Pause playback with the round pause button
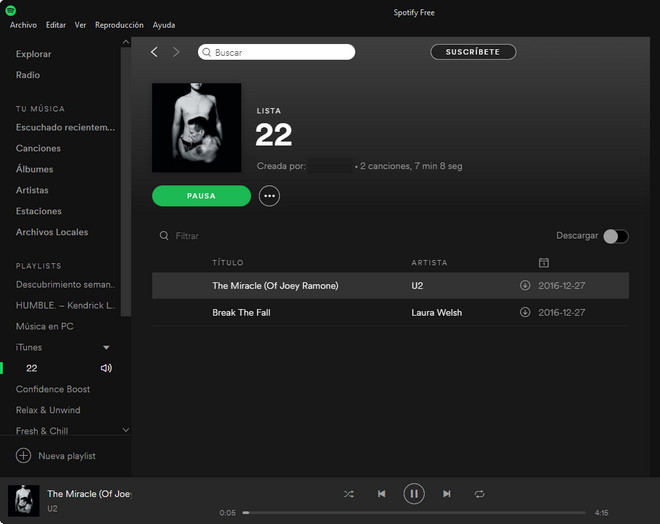The image size is (660, 524). click(414, 494)
